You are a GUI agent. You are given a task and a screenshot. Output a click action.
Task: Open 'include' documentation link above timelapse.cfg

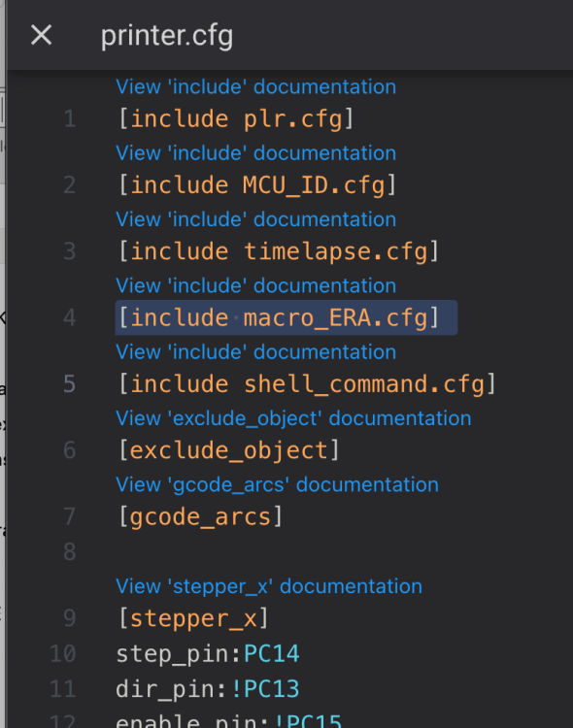pyautogui.click(x=255, y=219)
